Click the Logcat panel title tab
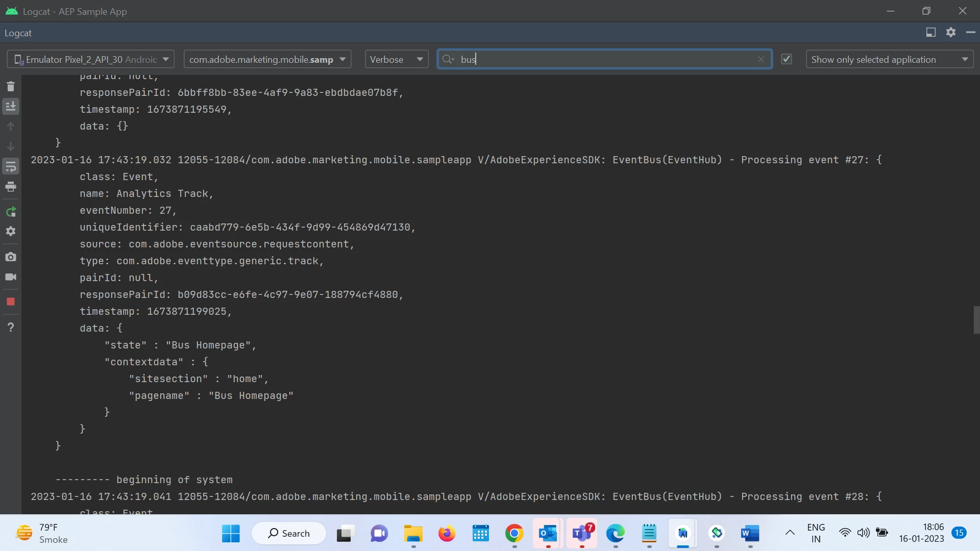This screenshot has width=980, height=551. coord(18,33)
